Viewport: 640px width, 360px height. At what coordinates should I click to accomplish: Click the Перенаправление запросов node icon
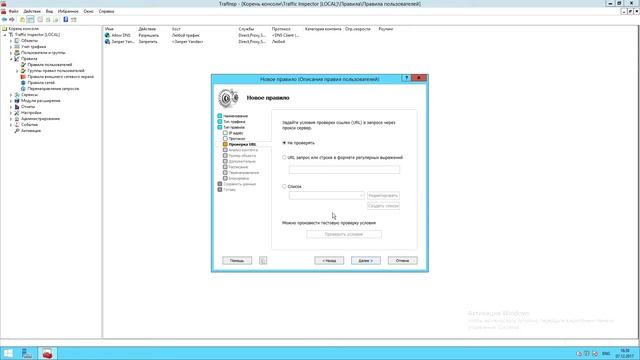tap(23, 89)
